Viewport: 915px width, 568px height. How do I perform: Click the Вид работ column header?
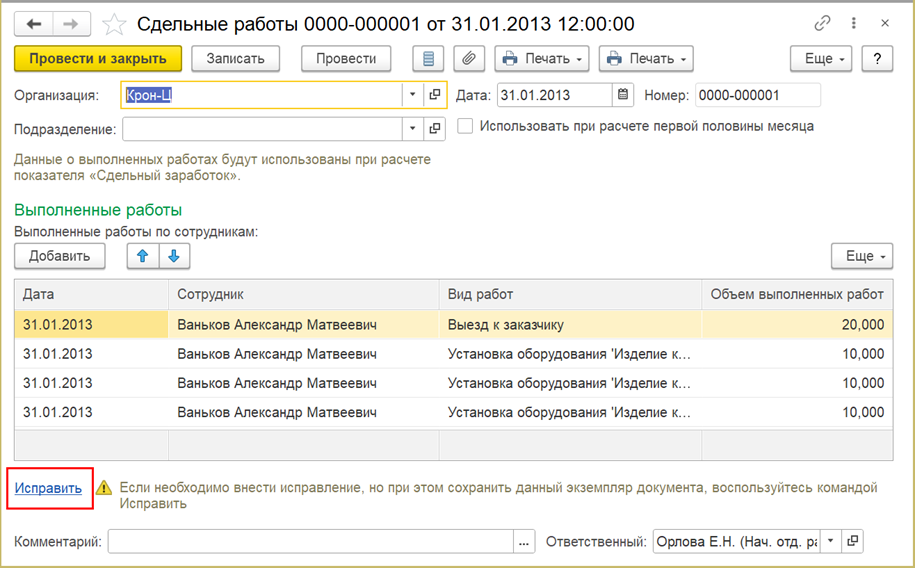tap(570, 294)
